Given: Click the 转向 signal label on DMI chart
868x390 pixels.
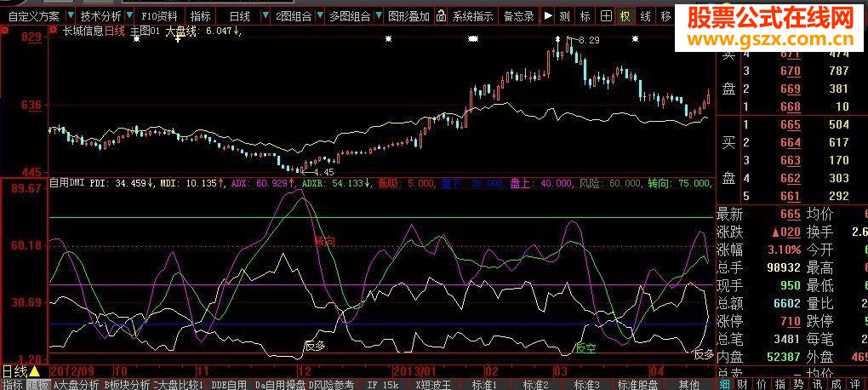Looking at the screenshot, I should [324, 241].
